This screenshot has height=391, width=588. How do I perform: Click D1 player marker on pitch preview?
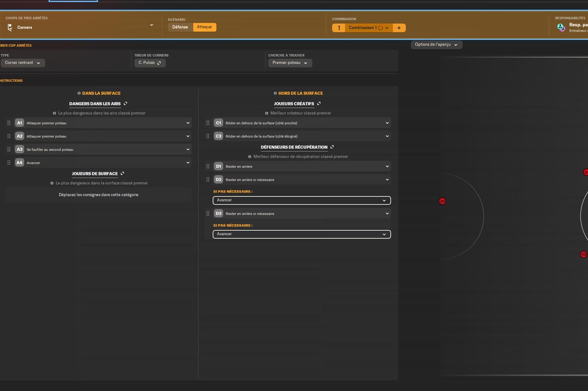442,201
